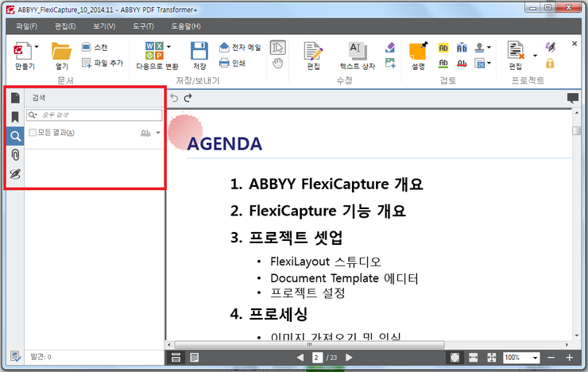The height and width of the screenshot is (372, 588).
Task: Switch to single page view
Action: 194,358
